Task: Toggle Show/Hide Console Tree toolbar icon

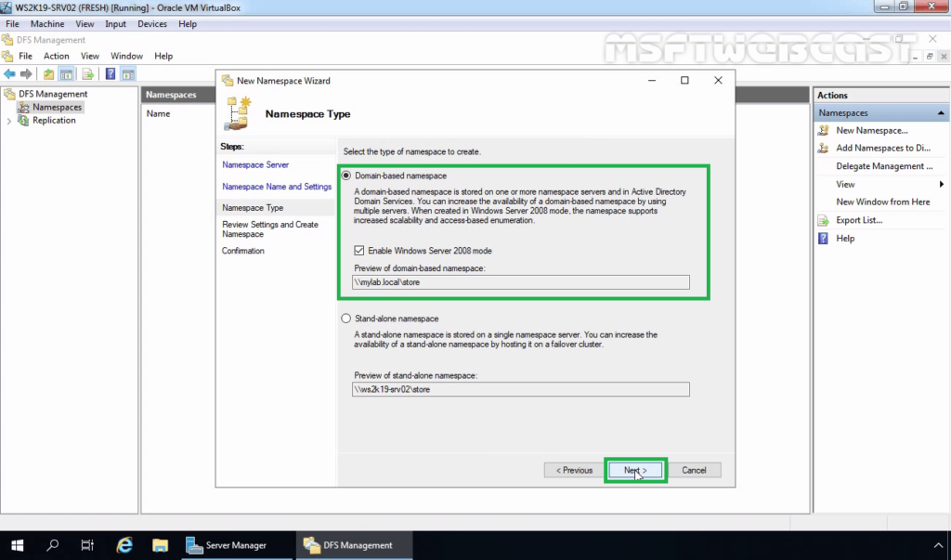Action: [x=66, y=74]
